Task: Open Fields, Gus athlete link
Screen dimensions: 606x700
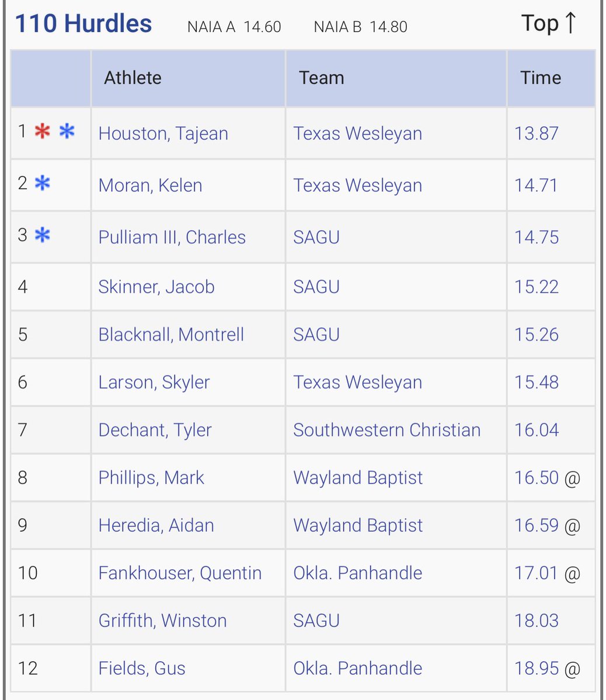Action: (142, 668)
